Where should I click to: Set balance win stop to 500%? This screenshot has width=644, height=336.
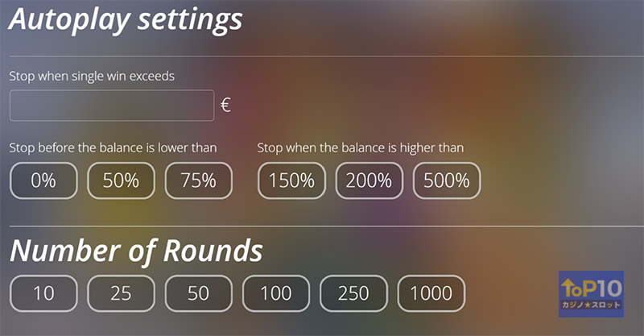(446, 180)
